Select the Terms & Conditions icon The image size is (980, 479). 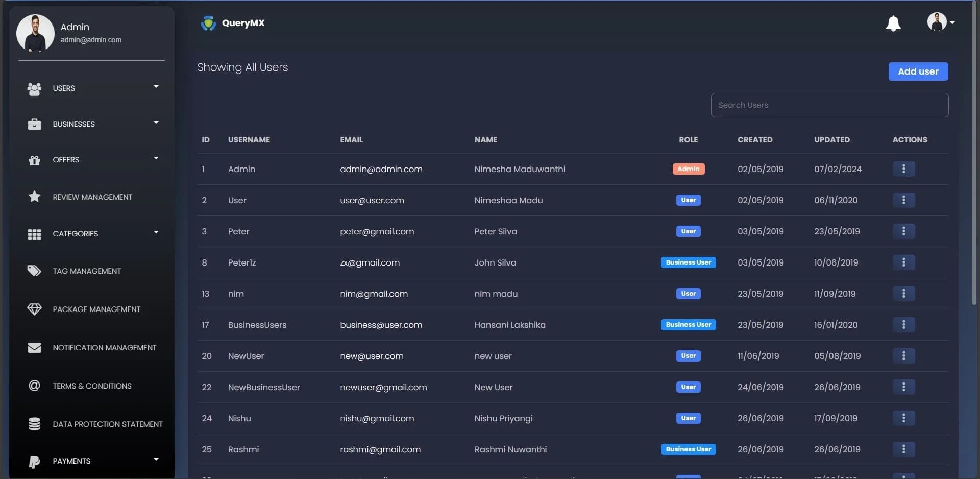34,386
